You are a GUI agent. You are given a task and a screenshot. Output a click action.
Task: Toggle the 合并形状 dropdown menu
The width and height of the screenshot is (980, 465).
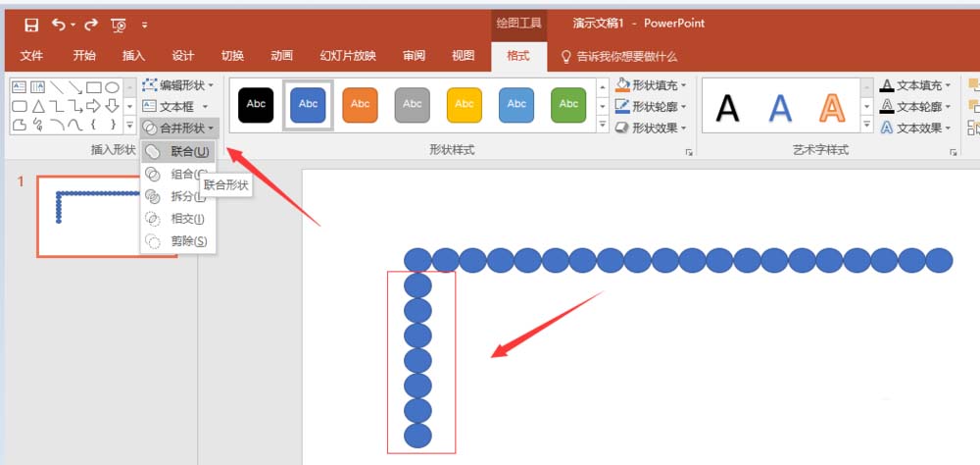[x=179, y=128]
